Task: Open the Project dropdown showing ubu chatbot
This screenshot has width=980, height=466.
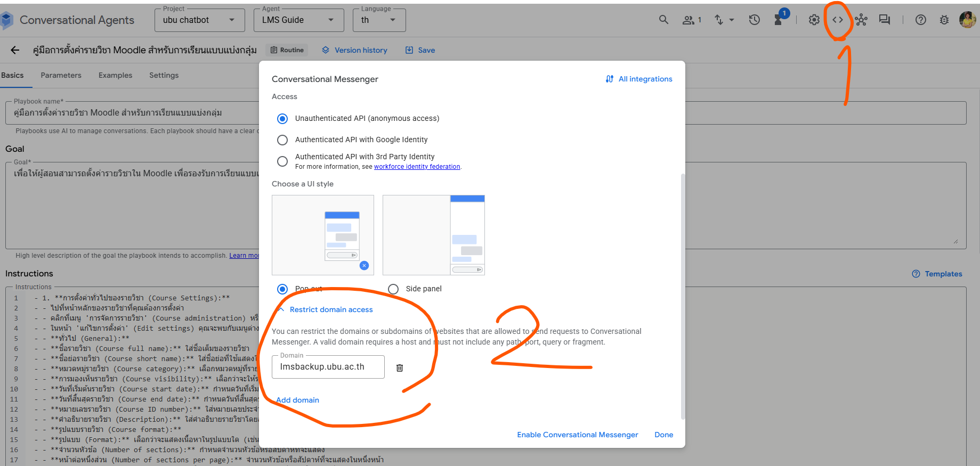Action: pyautogui.click(x=199, y=20)
